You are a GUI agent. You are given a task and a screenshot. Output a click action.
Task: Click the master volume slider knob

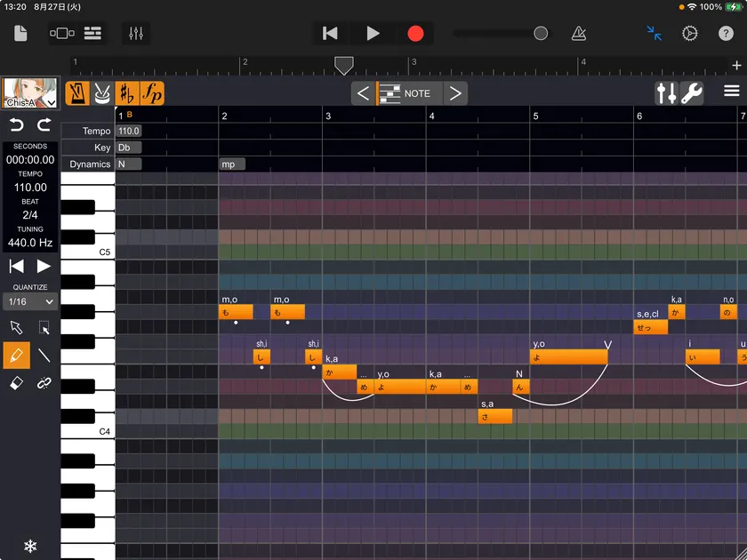541,34
